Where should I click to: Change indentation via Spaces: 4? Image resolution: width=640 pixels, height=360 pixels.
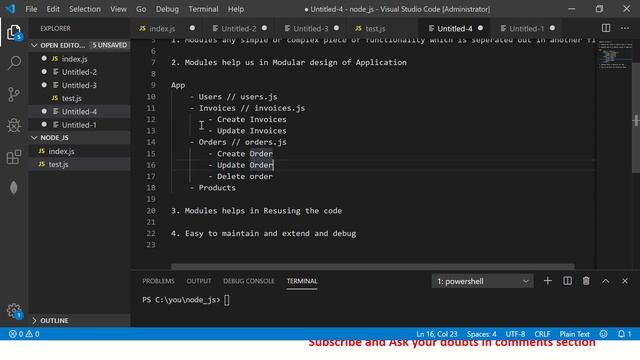(x=482, y=334)
